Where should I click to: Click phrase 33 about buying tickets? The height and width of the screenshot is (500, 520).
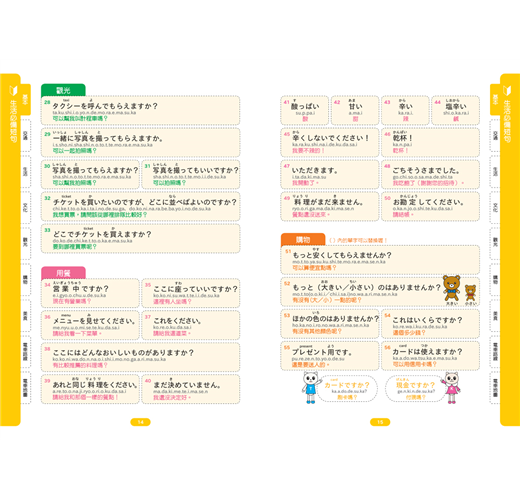pyautogui.click(x=140, y=238)
